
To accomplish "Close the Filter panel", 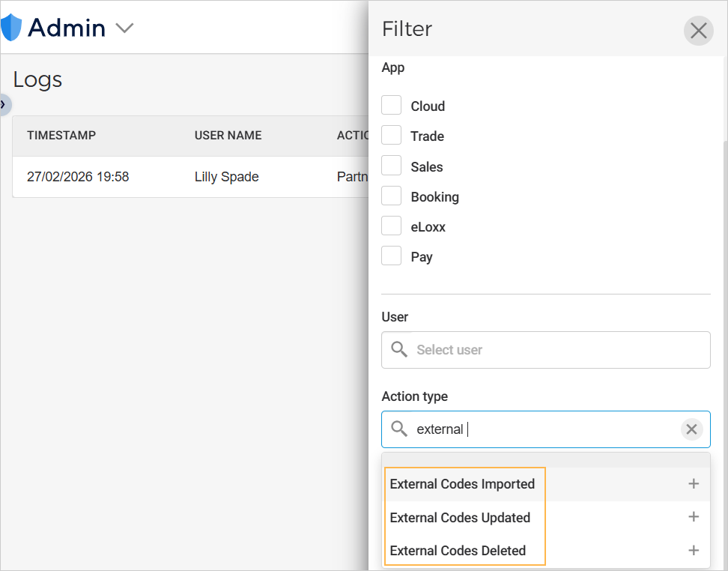I will click(698, 31).
